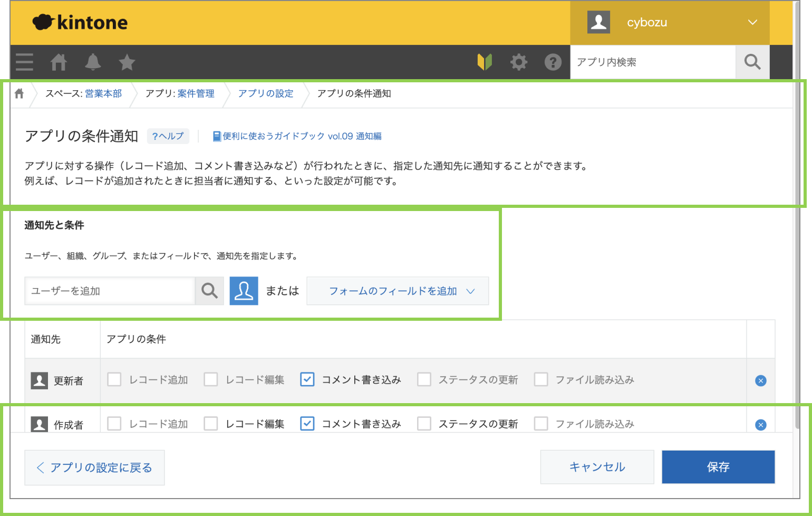Click the home icon in the top bar
Viewport: 812px width, 516px height.
59,62
